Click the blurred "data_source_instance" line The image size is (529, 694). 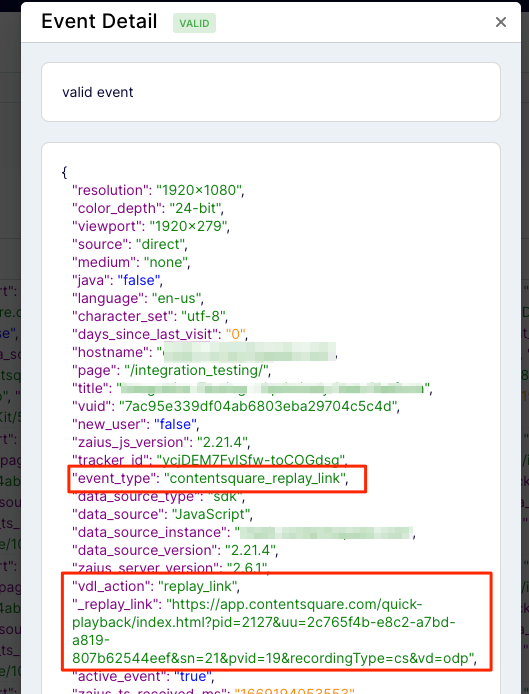click(x=244, y=532)
